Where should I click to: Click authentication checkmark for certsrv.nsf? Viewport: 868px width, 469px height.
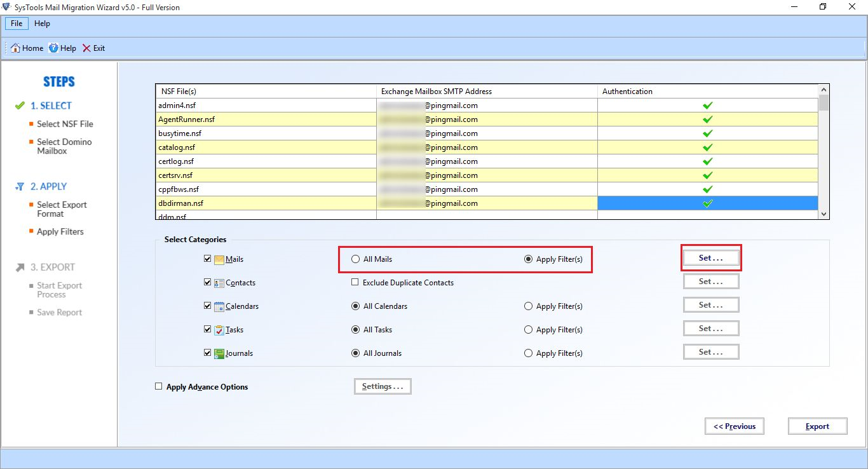coord(707,175)
